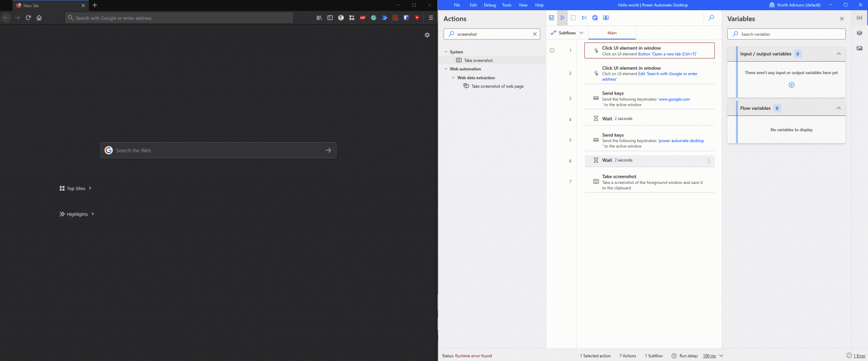Open more options on Wait action row 6
This screenshot has width=868, height=361.
coord(709,161)
